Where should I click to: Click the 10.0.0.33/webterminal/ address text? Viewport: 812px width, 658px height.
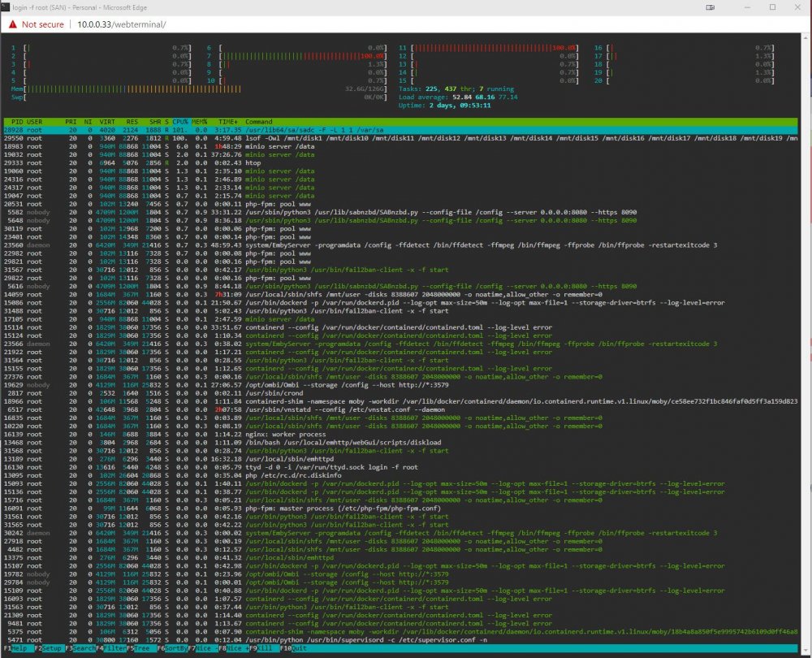coord(122,24)
